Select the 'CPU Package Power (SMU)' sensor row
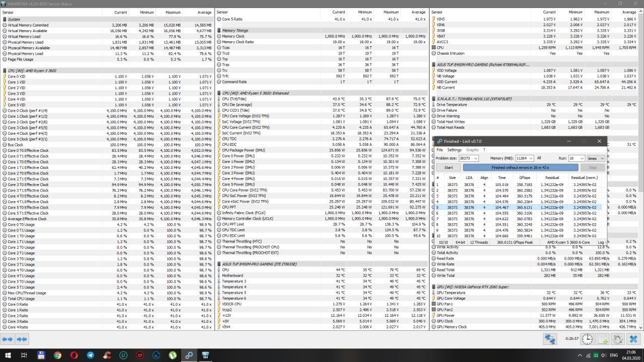The width and height of the screenshot is (644, 362). 322,150
